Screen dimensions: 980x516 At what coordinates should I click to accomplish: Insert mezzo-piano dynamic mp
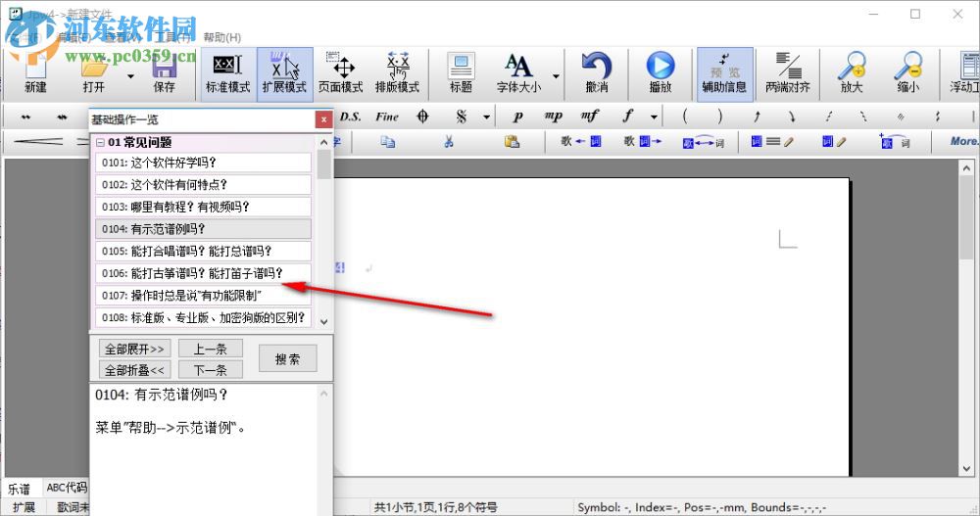553,117
